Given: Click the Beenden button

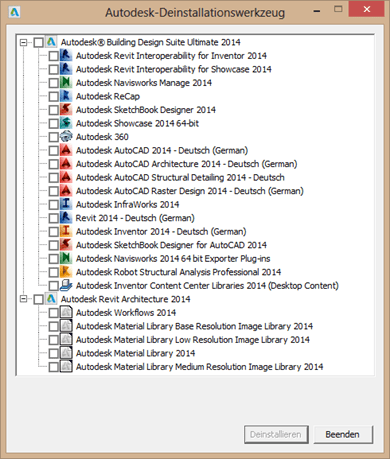Looking at the screenshot, I should click(343, 434).
